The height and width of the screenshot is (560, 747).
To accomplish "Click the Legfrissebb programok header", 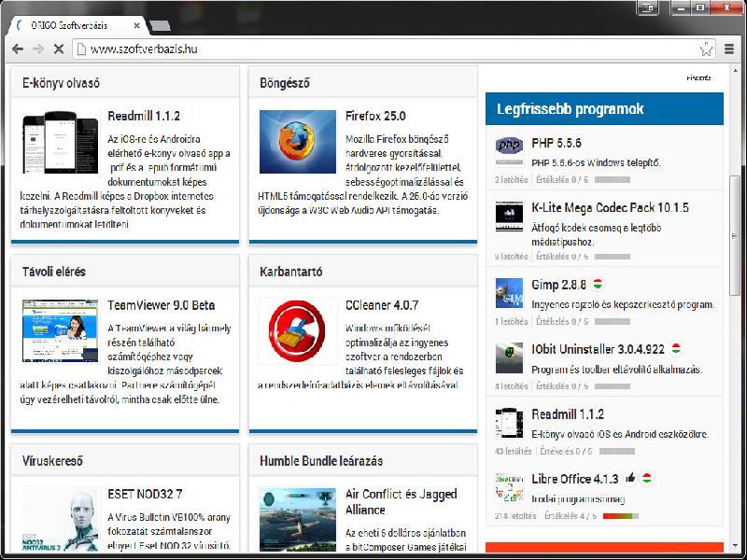I will (x=604, y=108).
